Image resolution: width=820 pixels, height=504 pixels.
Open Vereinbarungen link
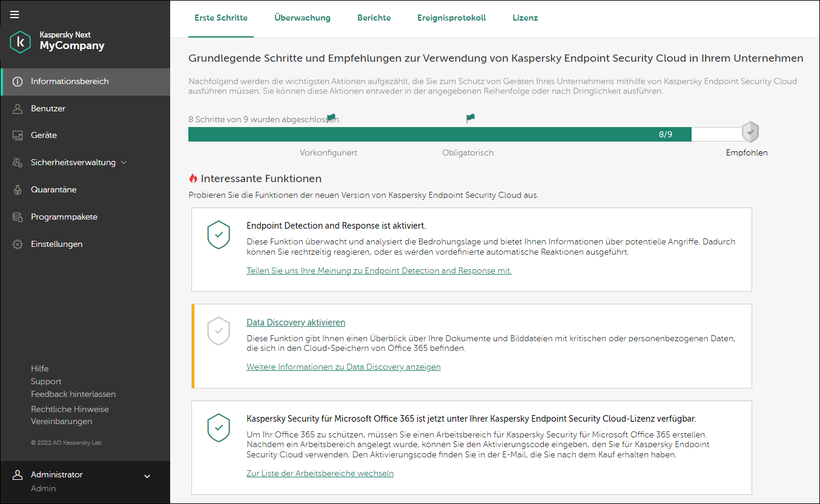click(61, 421)
